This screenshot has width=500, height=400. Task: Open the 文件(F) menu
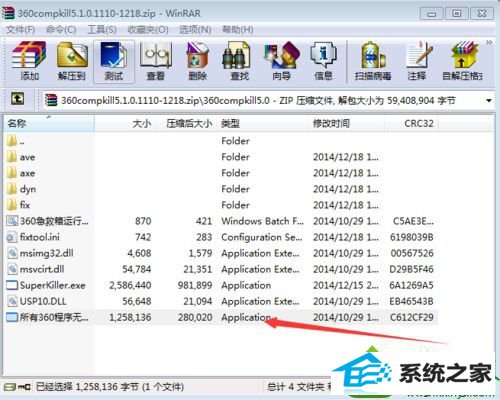click(x=20, y=30)
